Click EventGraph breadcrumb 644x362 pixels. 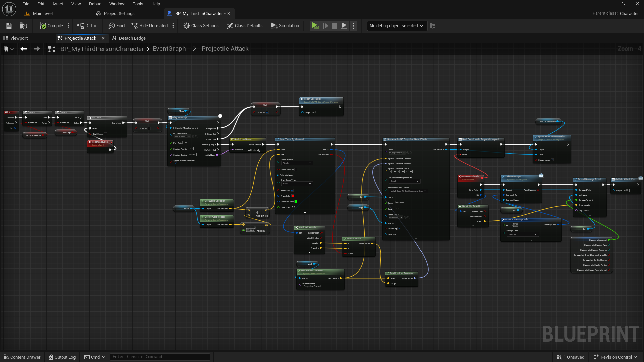coord(169,49)
